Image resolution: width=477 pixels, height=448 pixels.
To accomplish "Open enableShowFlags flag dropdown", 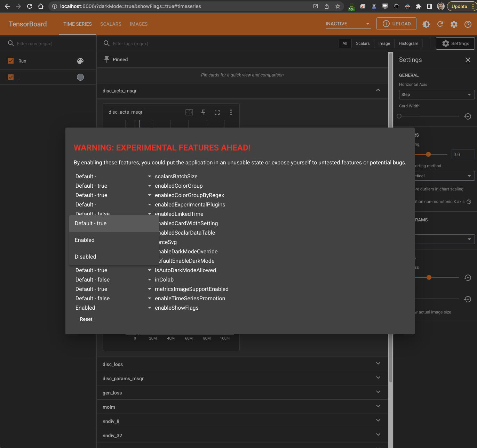I will (x=113, y=308).
